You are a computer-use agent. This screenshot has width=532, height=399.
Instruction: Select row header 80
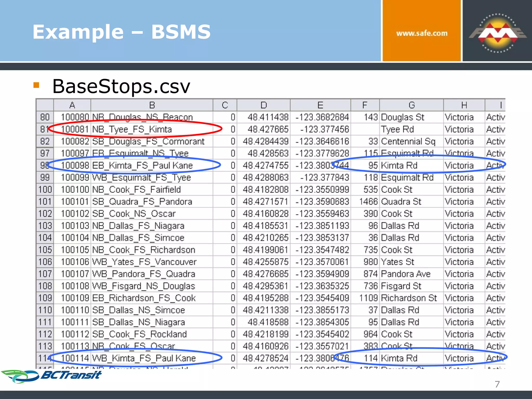[x=45, y=117]
